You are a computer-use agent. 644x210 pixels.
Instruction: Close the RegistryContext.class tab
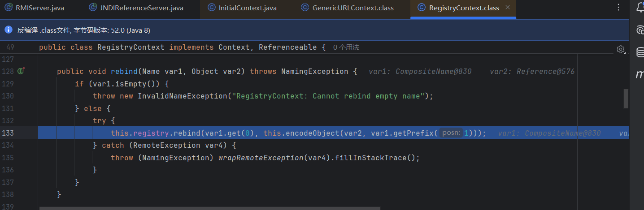508,8
